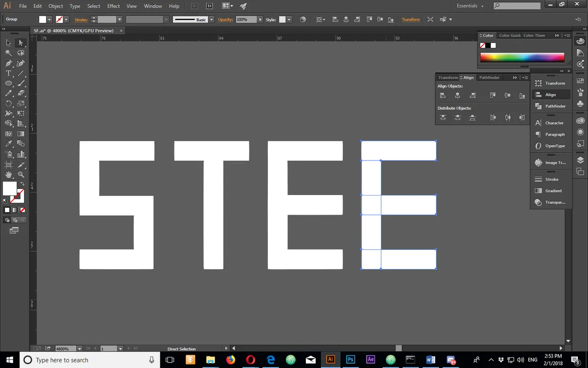
Task: Open the Effect menu
Action: (x=113, y=6)
